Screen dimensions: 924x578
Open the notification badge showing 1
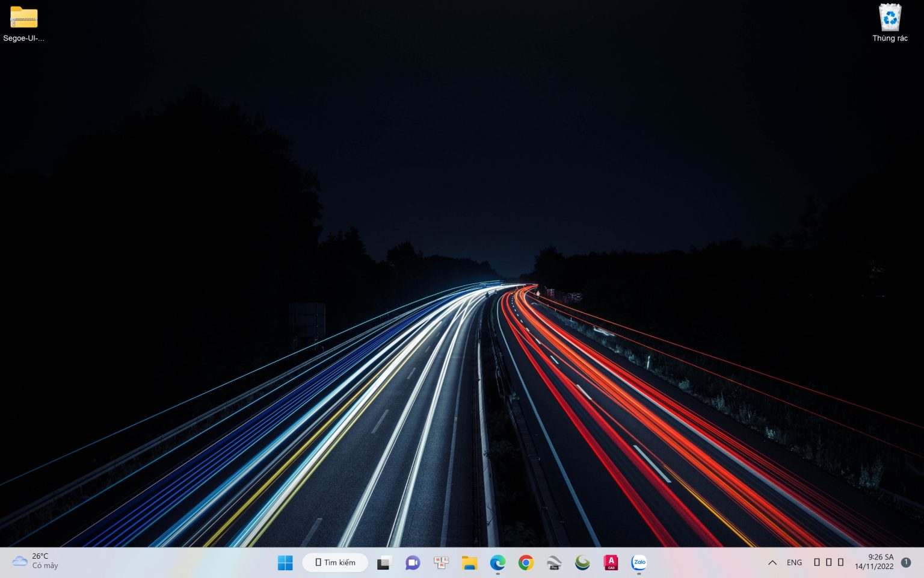pyautogui.click(x=906, y=562)
